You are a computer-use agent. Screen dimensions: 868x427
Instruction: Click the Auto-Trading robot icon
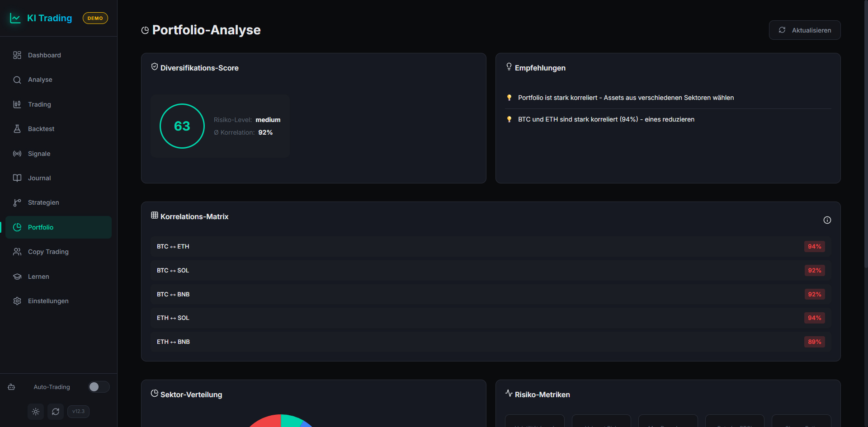[x=12, y=387]
